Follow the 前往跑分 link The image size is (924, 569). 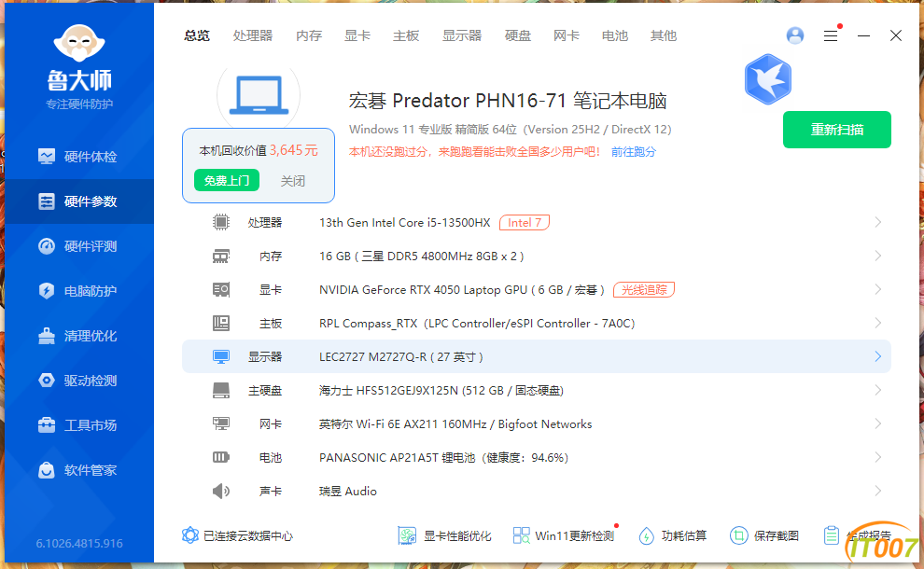click(x=634, y=152)
